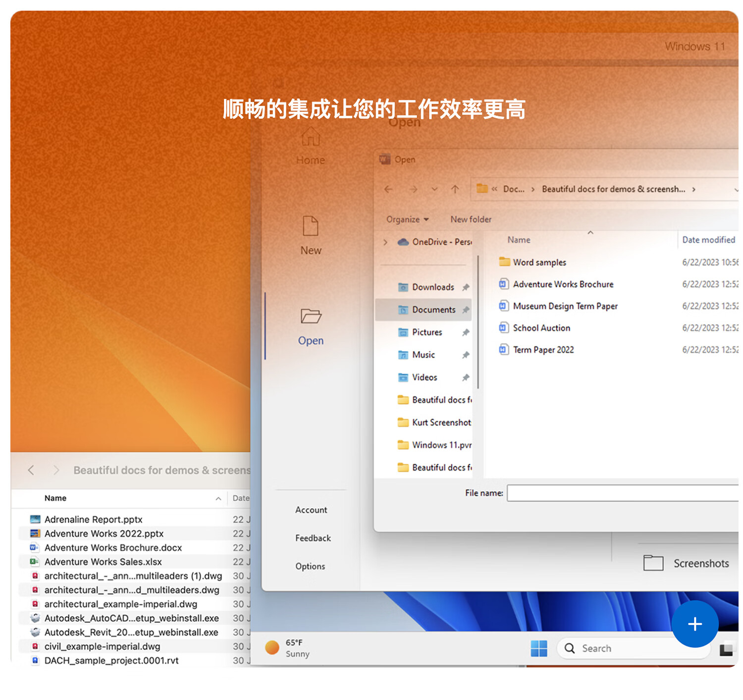Click the blue plus floating button
Image resolution: width=743 pixels, height=700 pixels.
[695, 624]
